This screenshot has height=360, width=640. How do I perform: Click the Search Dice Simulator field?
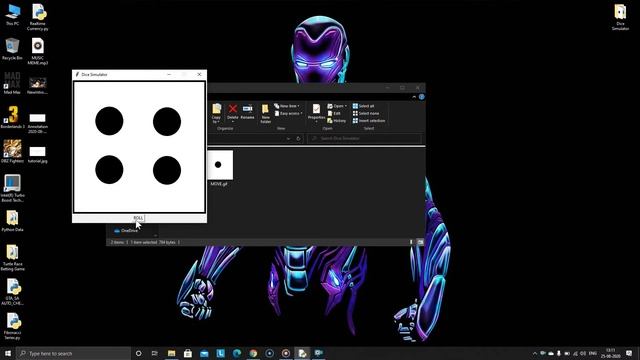(x=364, y=139)
